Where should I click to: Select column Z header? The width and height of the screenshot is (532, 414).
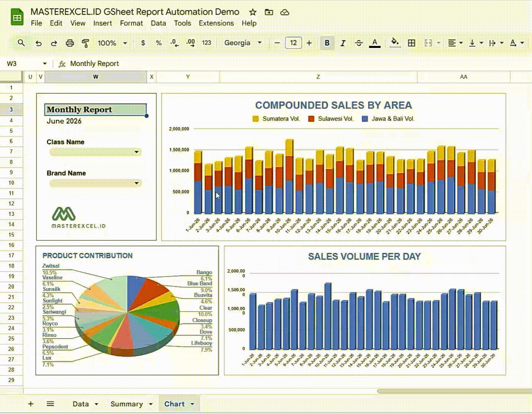tap(318, 77)
